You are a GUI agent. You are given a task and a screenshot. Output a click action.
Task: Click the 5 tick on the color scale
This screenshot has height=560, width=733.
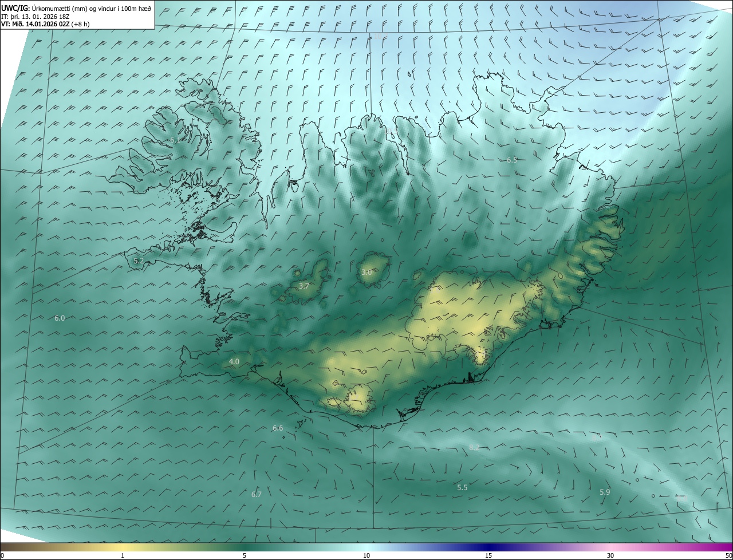[245, 555]
